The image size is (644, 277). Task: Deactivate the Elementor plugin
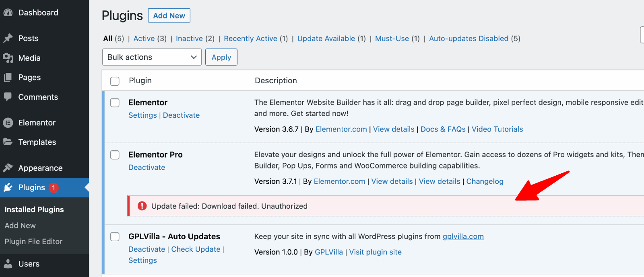(x=181, y=115)
